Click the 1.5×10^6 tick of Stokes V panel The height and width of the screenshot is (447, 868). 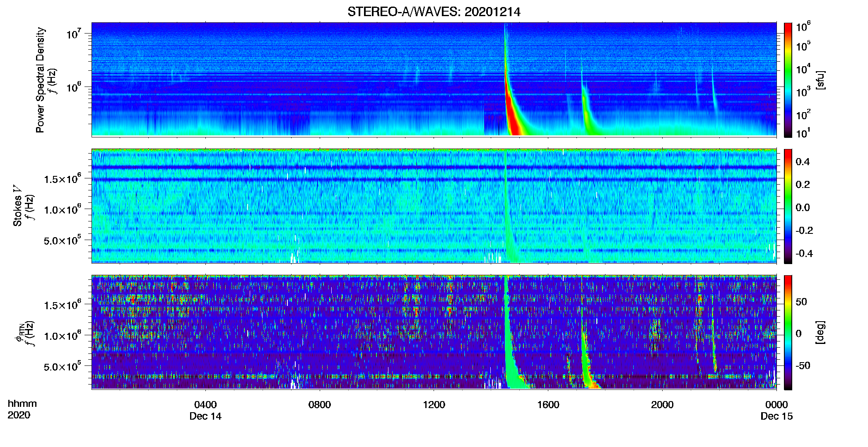pyautogui.click(x=63, y=178)
